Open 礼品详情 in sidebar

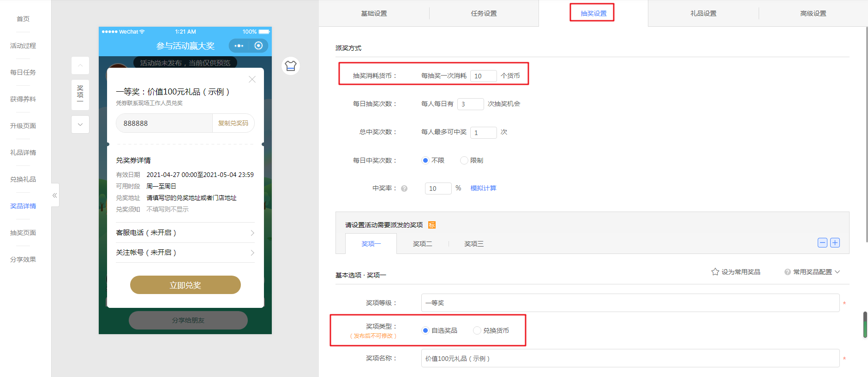23,153
